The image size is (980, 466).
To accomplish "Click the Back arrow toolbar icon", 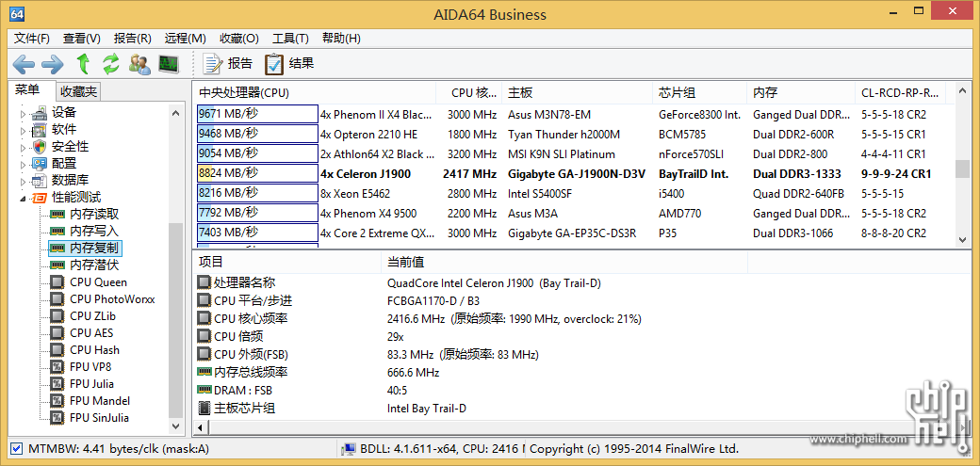I will pyautogui.click(x=24, y=63).
